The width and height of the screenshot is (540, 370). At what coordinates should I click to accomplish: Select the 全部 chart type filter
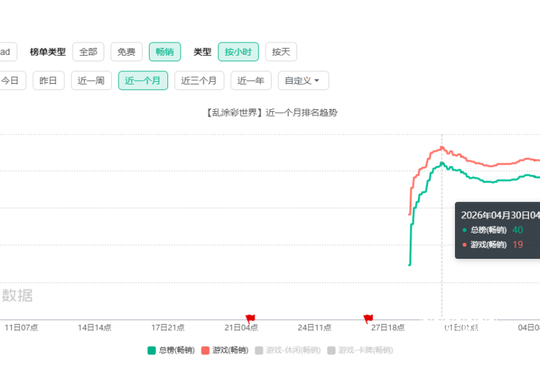tap(88, 52)
